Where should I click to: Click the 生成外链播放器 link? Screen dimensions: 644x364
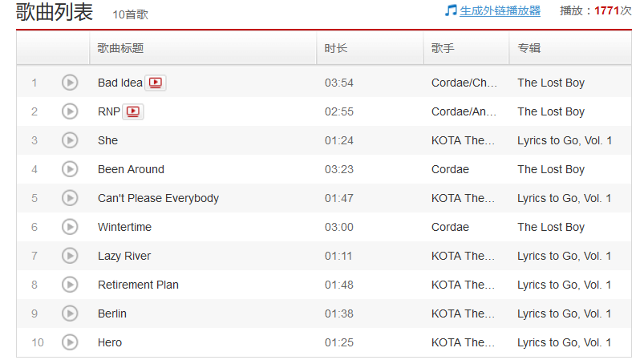pos(500,10)
